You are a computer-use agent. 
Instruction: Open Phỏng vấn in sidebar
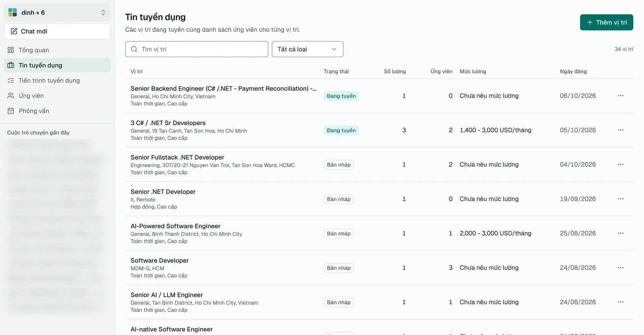point(57,111)
